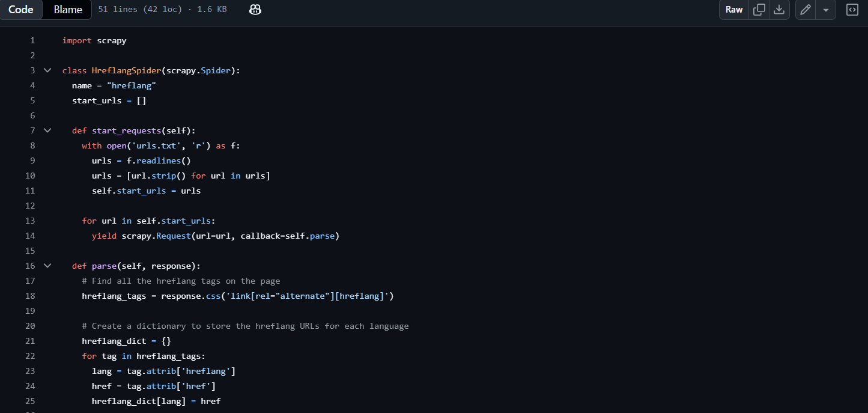Image resolution: width=868 pixels, height=413 pixels.
Task: Click the strip method on line 10
Action: [163, 176]
